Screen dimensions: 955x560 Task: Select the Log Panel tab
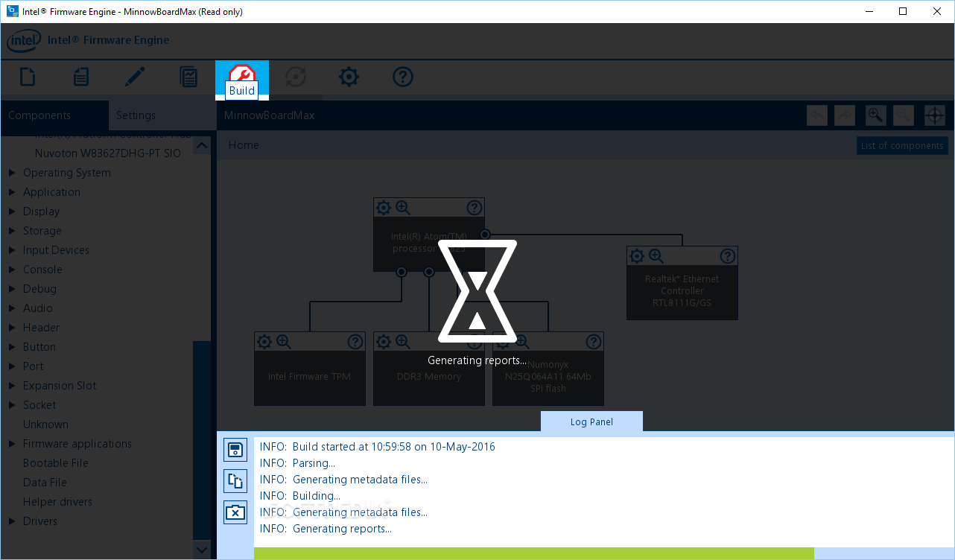click(x=591, y=421)
